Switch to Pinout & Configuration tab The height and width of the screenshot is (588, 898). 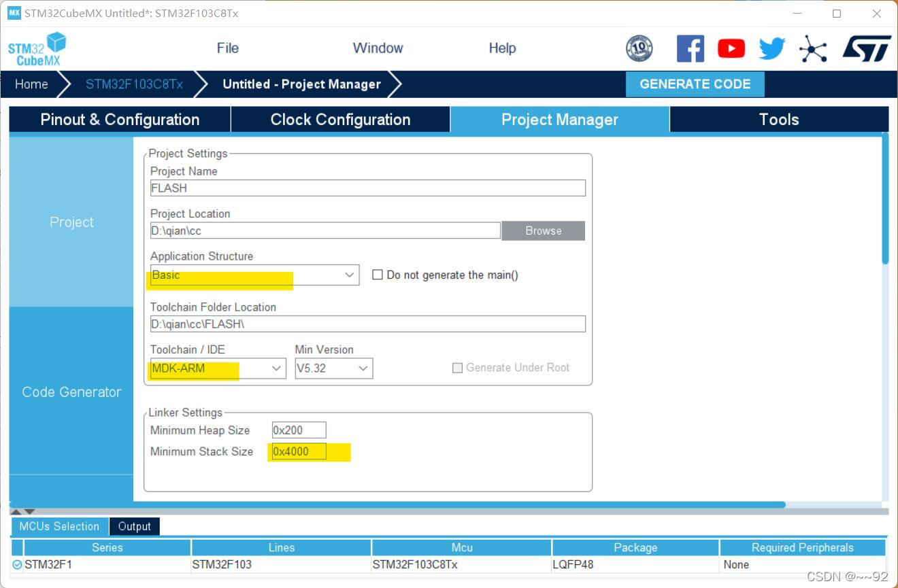(x=120, y=120)
